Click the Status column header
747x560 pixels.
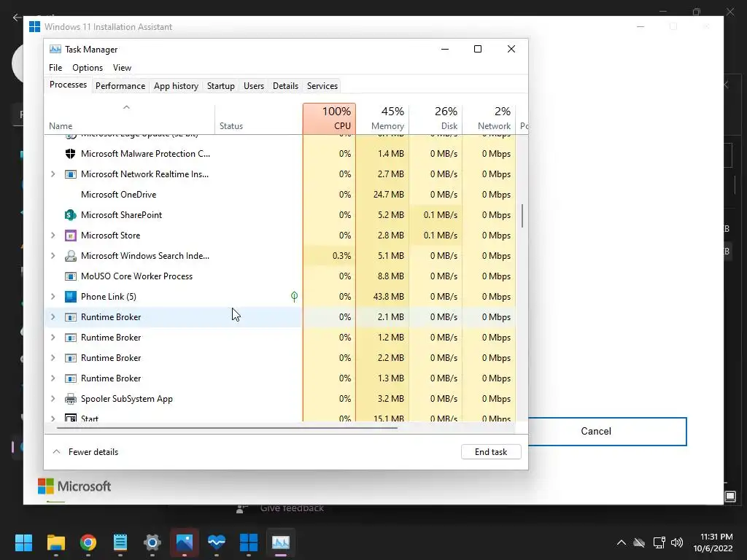[259, 119]
